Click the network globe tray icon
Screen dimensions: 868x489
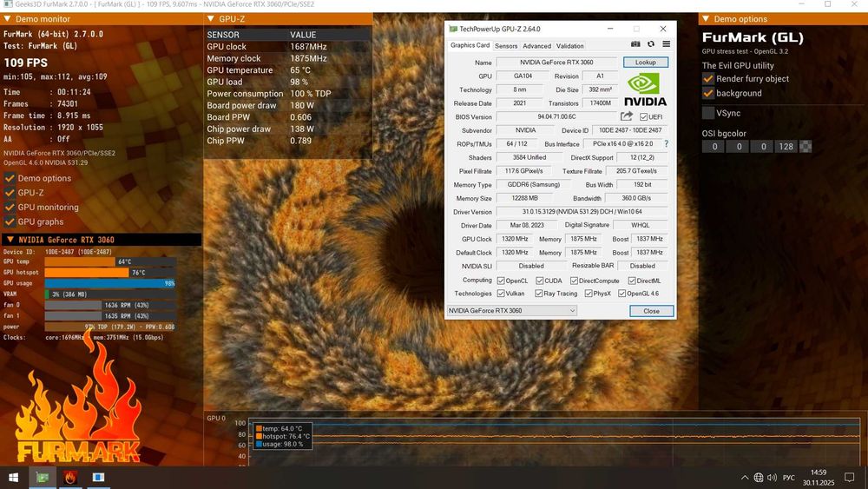click(x=759, y=478)
